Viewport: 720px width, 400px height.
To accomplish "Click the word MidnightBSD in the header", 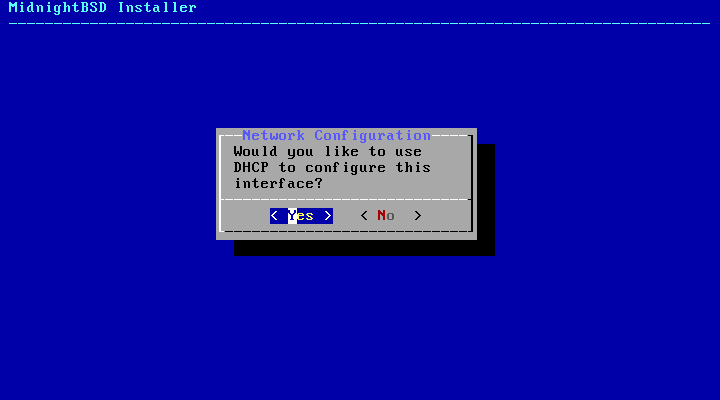I will (x=58, y=7).
